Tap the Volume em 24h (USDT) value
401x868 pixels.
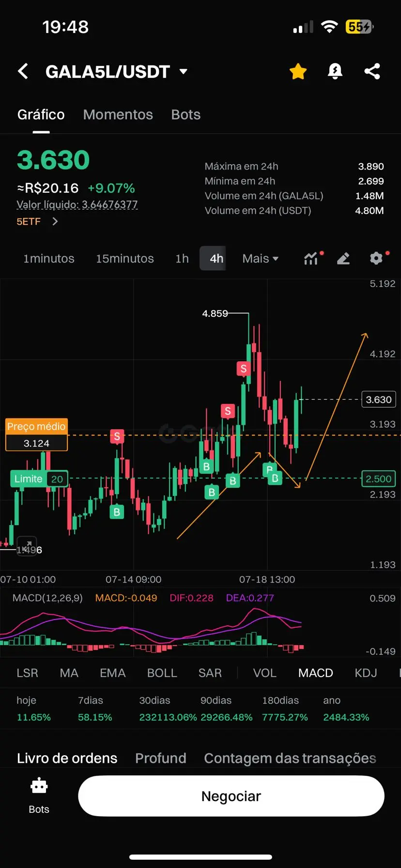click(370, 211)
